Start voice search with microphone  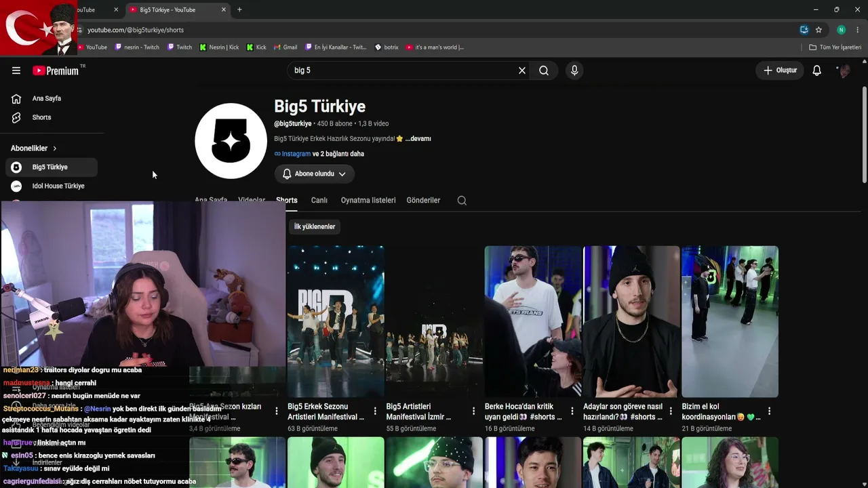point(574,70)
